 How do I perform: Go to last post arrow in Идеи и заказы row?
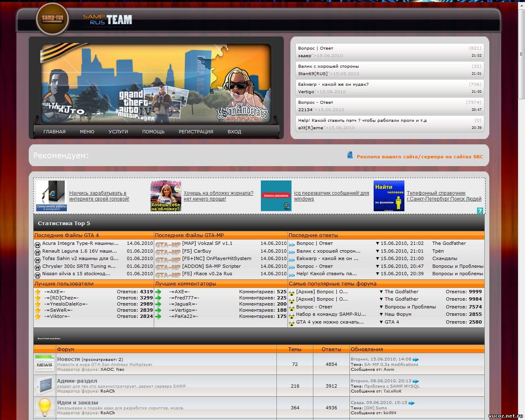click(x=412, y=403)
